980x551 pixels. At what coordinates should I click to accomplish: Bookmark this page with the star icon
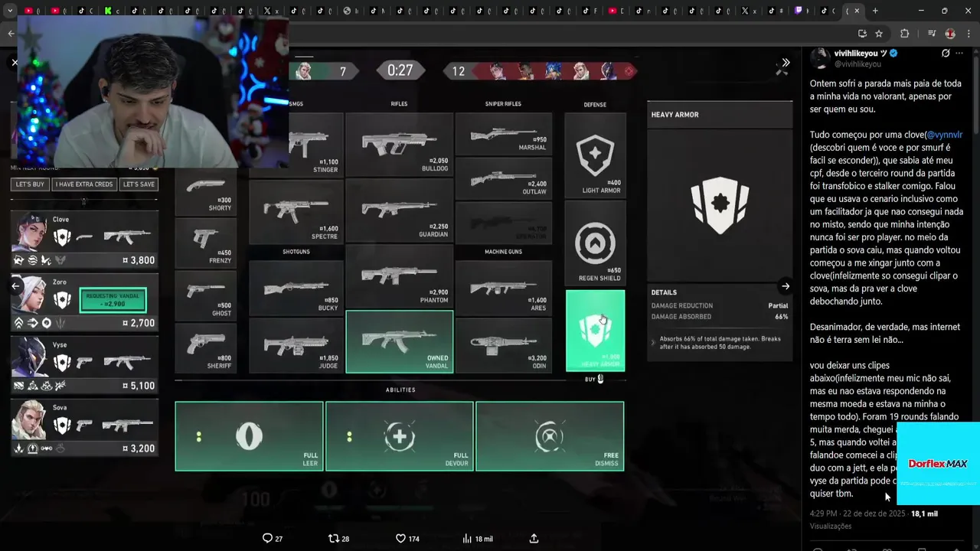tap(879, 34)
